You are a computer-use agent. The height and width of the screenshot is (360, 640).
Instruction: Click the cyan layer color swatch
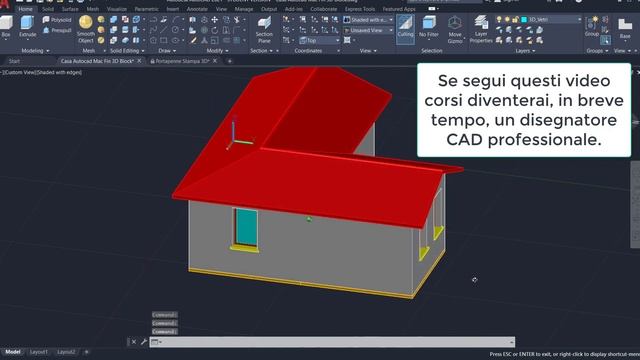tap(524, 19)
